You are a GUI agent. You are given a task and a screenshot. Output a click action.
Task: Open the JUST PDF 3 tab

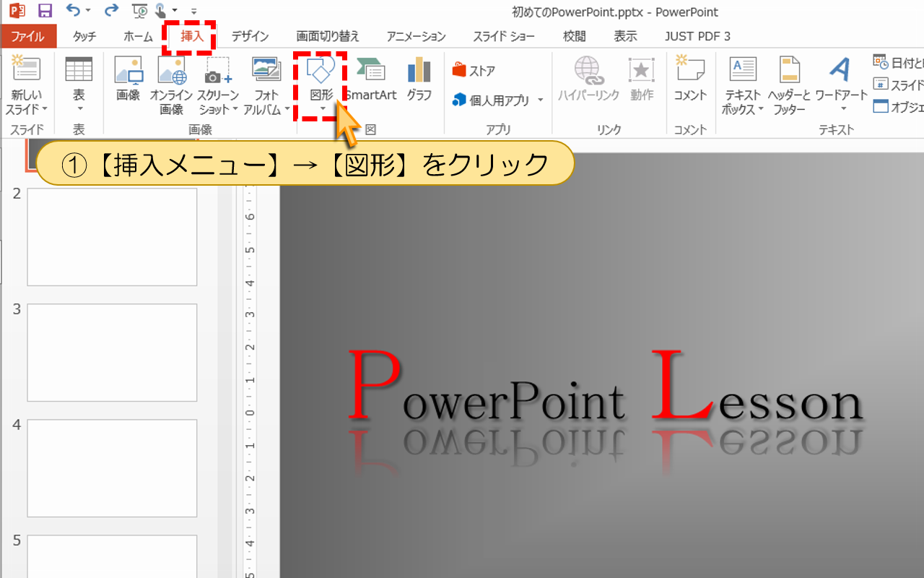[697, 36]
